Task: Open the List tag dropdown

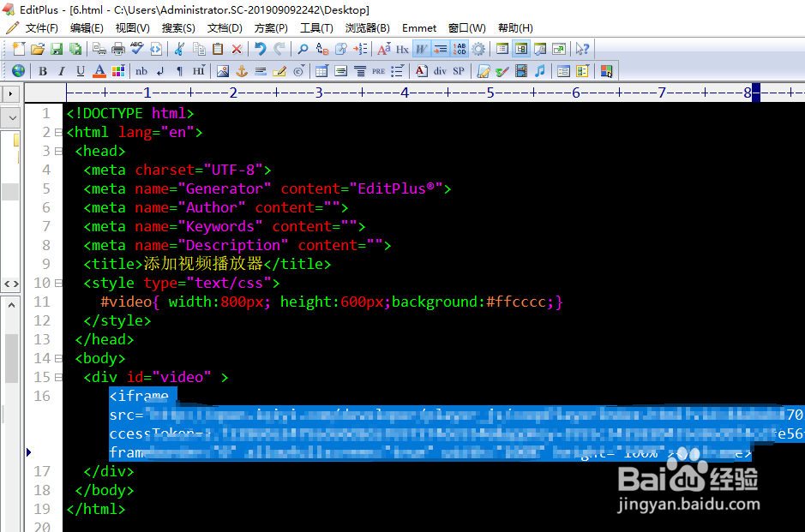Action: 398,71
